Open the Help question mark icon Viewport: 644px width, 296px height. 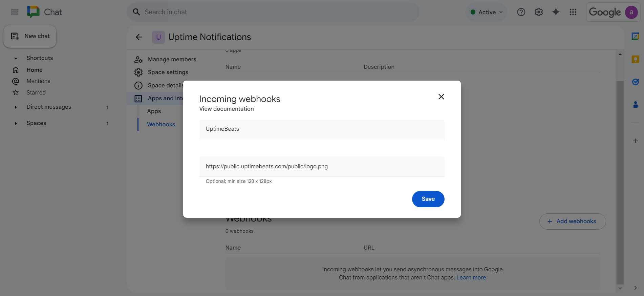521,12
